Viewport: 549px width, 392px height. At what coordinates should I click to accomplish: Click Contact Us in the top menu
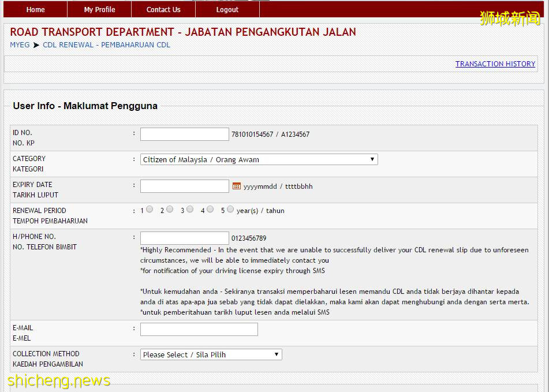163,10
